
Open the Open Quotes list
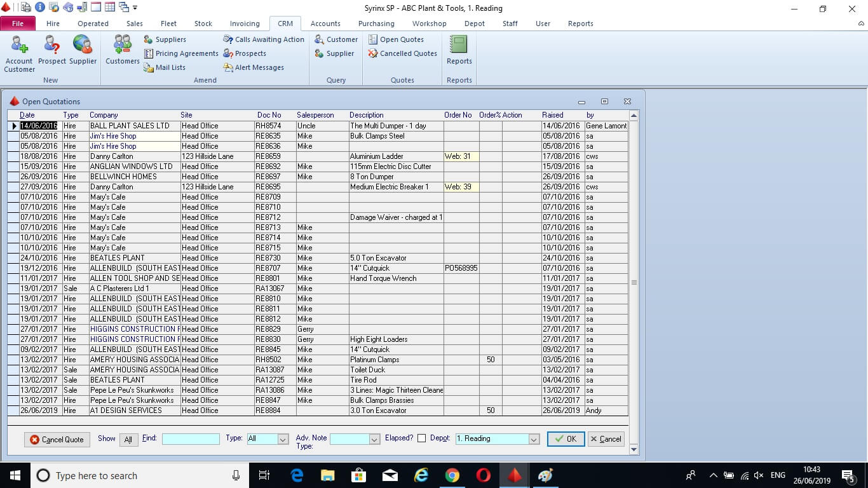pos(396,39)
